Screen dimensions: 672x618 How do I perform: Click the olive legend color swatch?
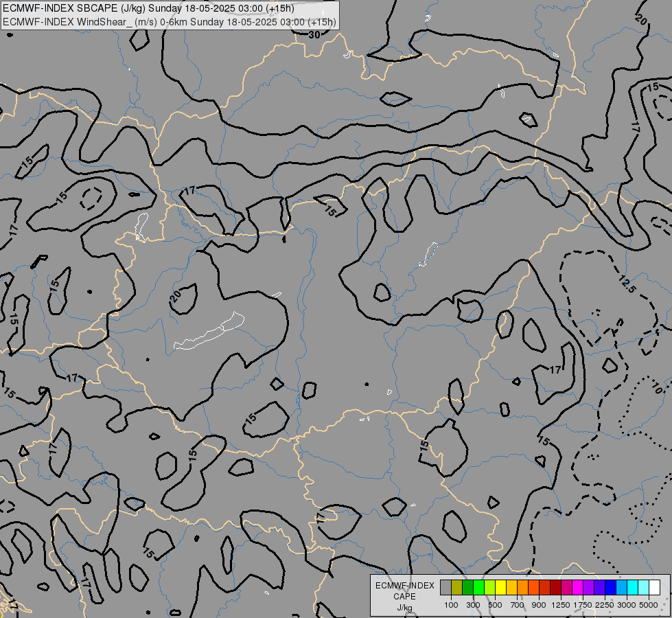point(457,587)
